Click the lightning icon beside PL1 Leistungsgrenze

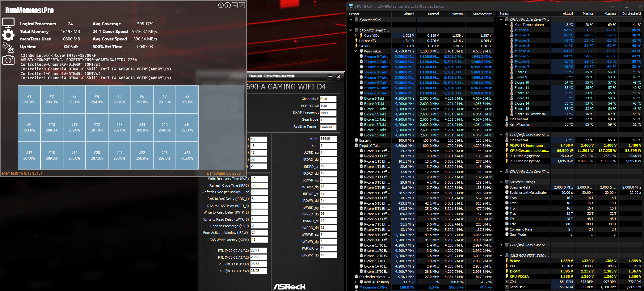tap(507, 156)
